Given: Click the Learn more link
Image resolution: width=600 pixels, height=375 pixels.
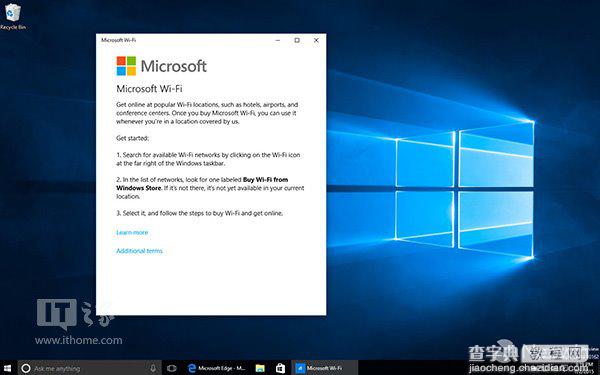Looking at the screenshot, I should pyautogui.click(x=132, y=232).
